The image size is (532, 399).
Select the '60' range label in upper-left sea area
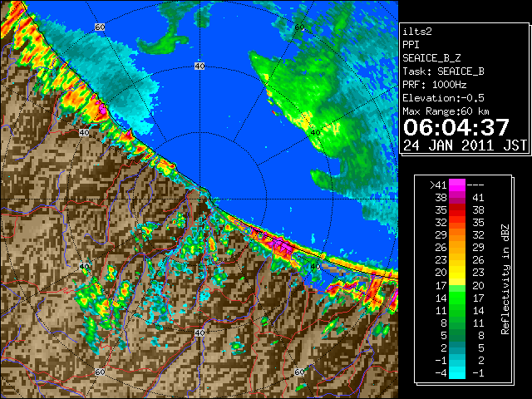(100, 27)
